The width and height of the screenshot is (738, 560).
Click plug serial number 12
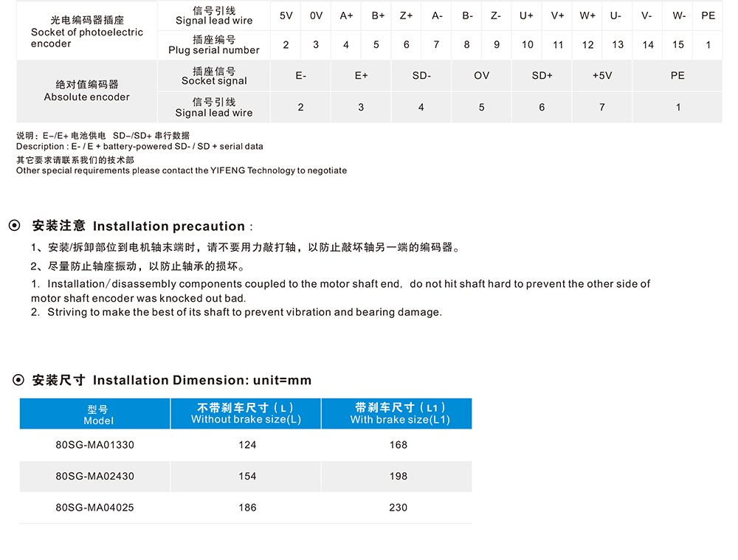tap(587, 45)
